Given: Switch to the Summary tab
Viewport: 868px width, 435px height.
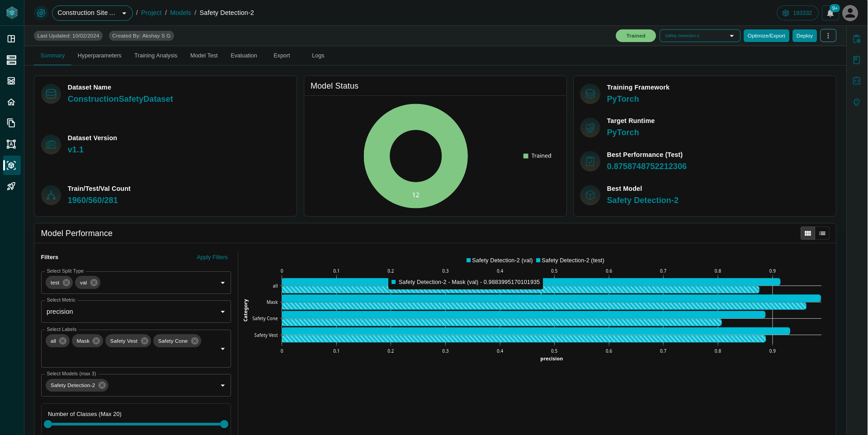Looking at the screenshot, I should (52, 56).
